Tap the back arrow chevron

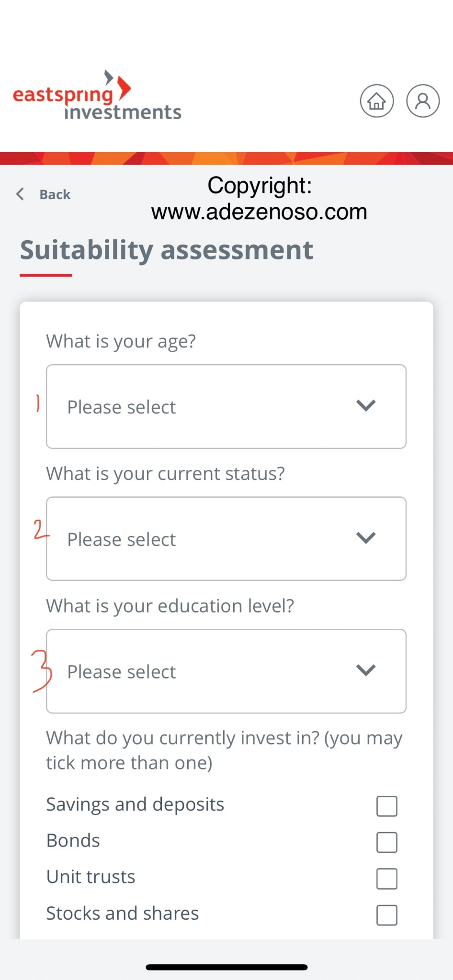[20, 194]
